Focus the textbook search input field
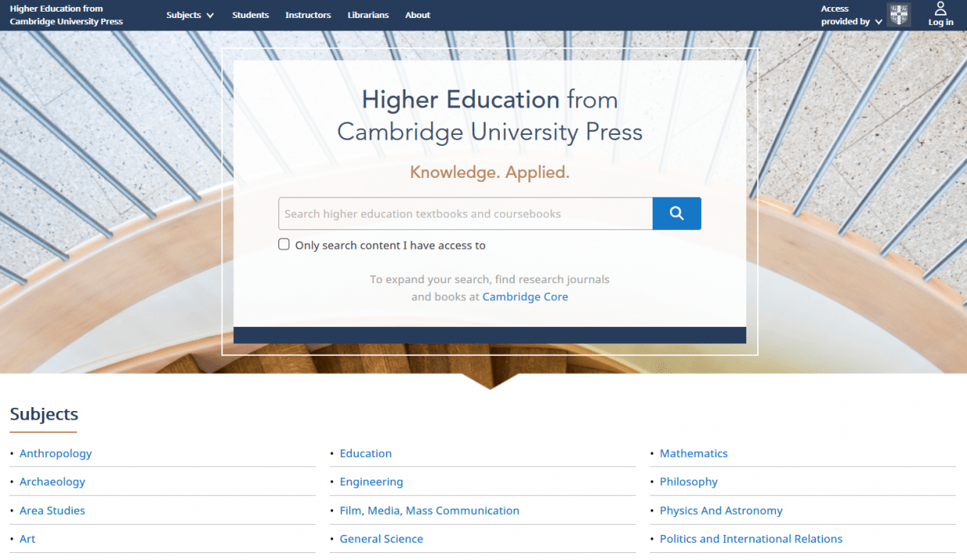 pos(466,214)
